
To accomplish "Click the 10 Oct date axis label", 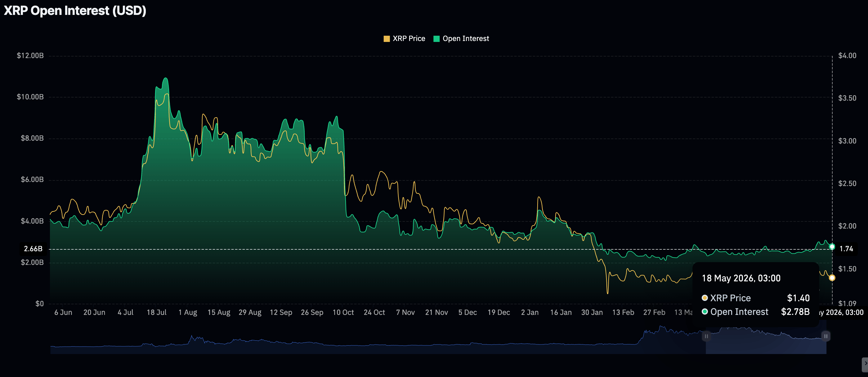I will (x=343, y=313).
